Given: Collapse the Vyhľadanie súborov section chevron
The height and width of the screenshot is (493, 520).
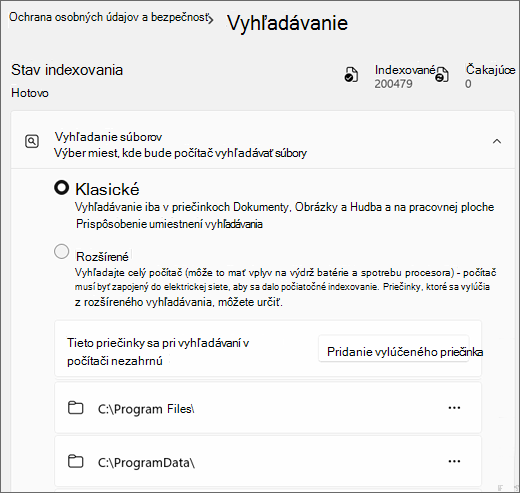Looking at the screenshot, I should pyautogui.click(x=497, y=141).
